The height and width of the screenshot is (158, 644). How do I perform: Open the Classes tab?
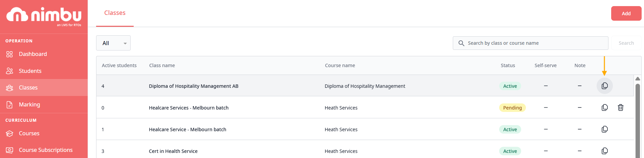pyautogui.click(x=115, y=13)
